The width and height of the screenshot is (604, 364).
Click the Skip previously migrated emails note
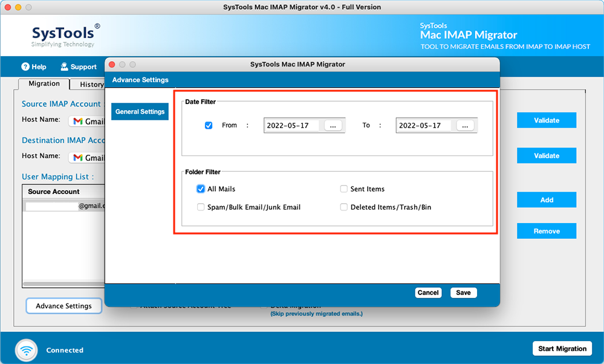coord(316,314)
